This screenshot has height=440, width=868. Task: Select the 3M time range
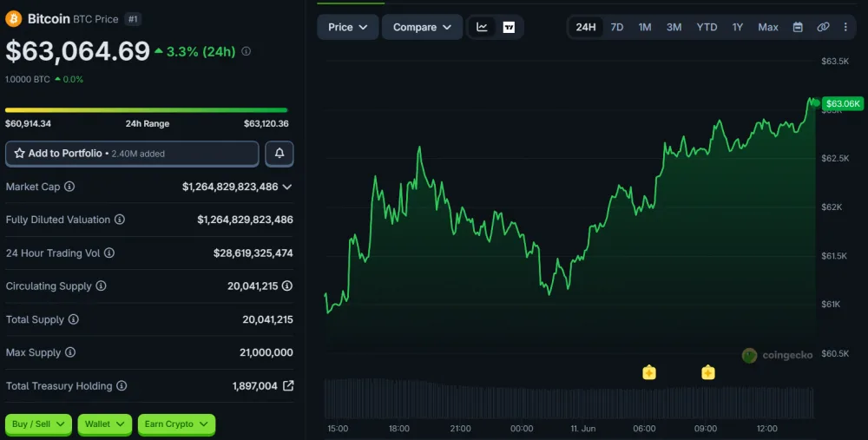pos(674,27)
